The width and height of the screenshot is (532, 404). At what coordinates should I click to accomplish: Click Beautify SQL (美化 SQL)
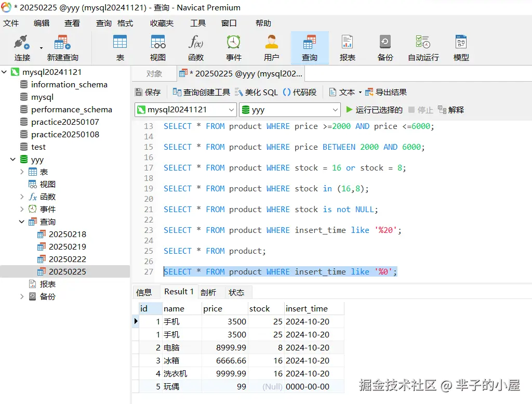(257, 92)
